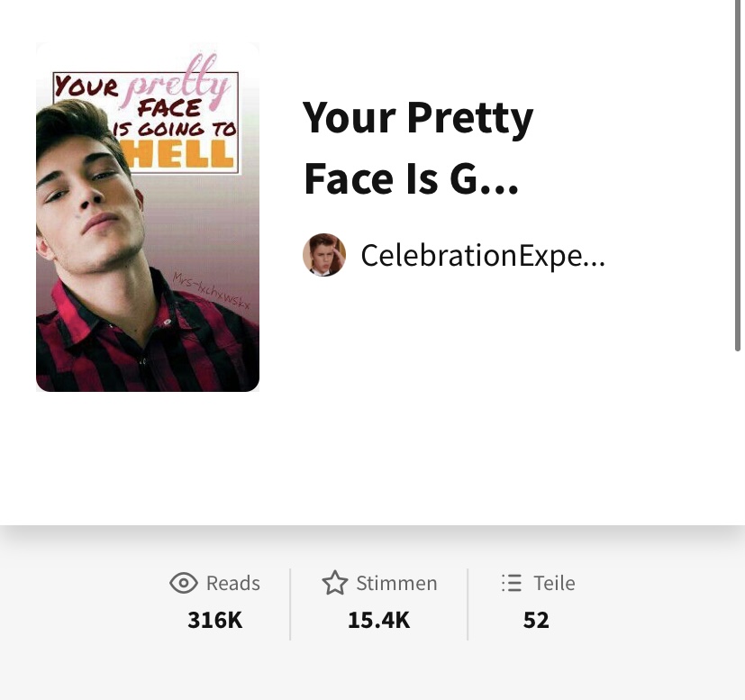
Task: Click the orange HELL text on cover
Action: tap(177, 153)
